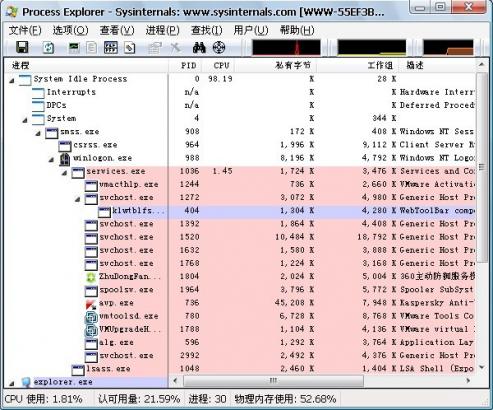
Task: Open the 选项(O) menu
Action: [x=70, y=30]
